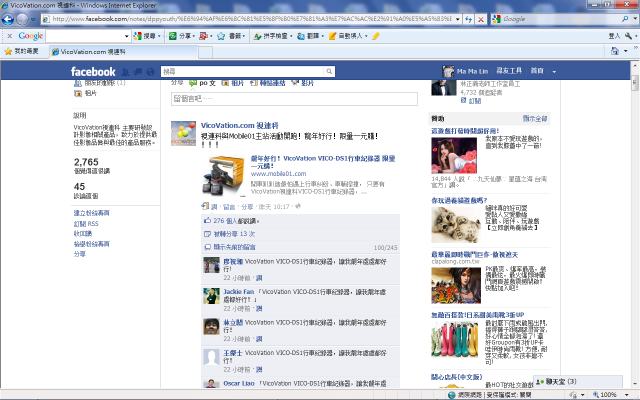
Task: Open the Ma Ma Lin profile link
Action: (472, 71)
